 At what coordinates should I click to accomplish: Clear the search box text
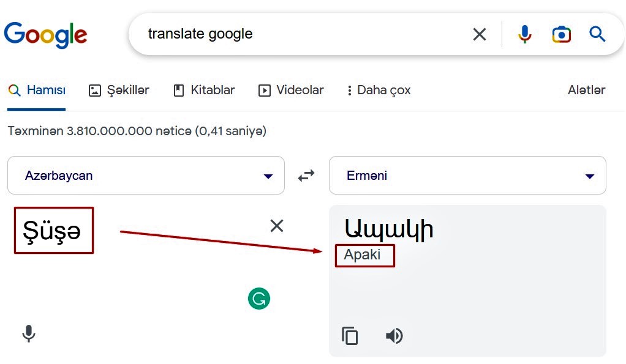coord(480,34)
